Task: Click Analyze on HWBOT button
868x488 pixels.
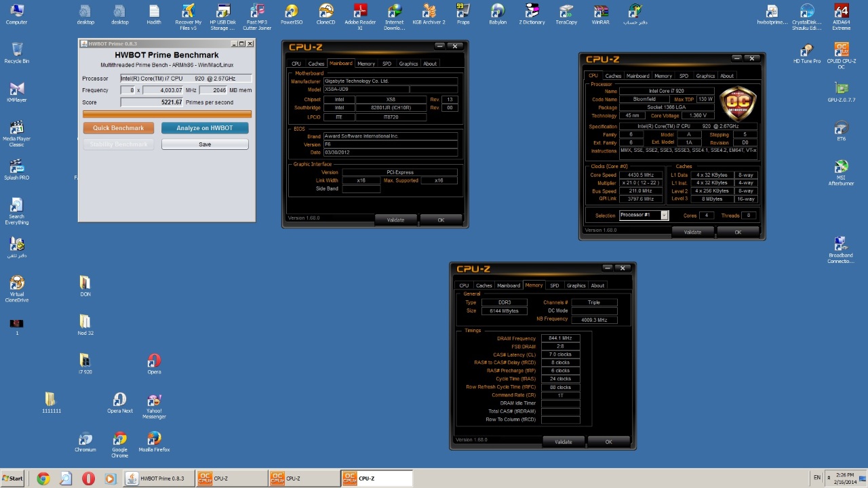Action: point(205,128)
